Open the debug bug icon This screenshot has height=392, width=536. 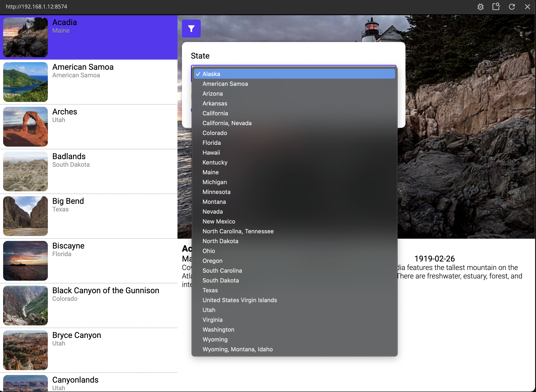point(481,7)
